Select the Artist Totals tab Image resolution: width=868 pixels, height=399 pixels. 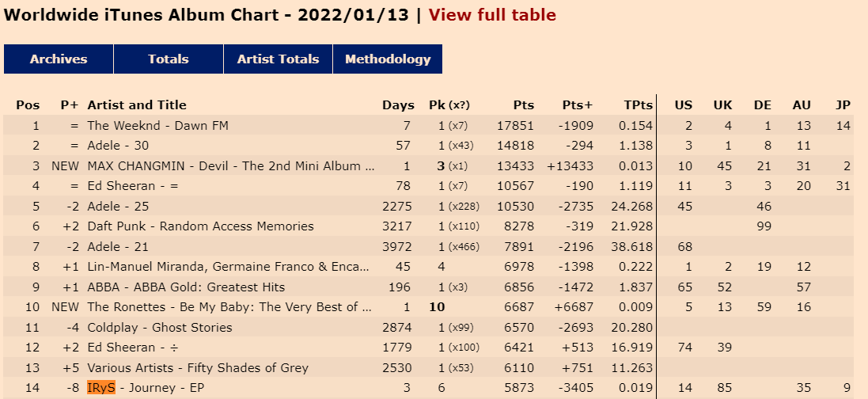pyautogui.click(x=278, y=59)
